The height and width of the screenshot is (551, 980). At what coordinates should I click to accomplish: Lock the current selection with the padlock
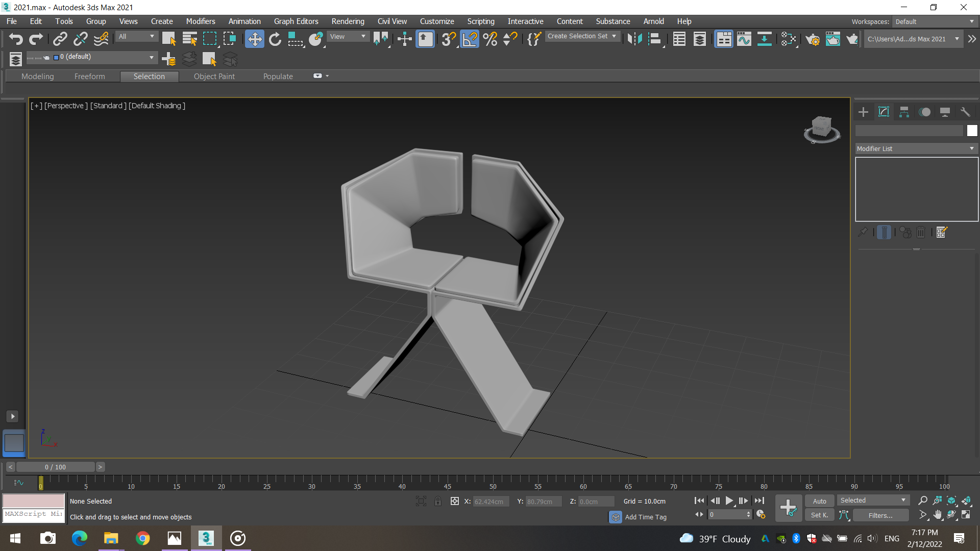pyautogui.click(x=438, y=501)
